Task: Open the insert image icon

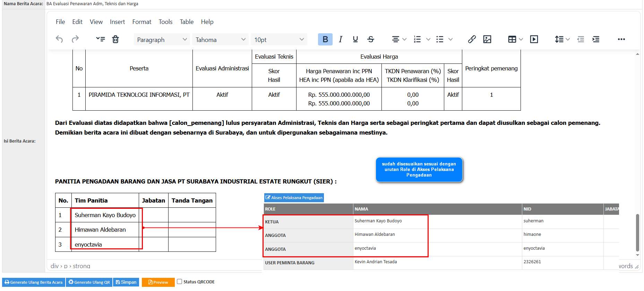Action: tap(487, 39)
